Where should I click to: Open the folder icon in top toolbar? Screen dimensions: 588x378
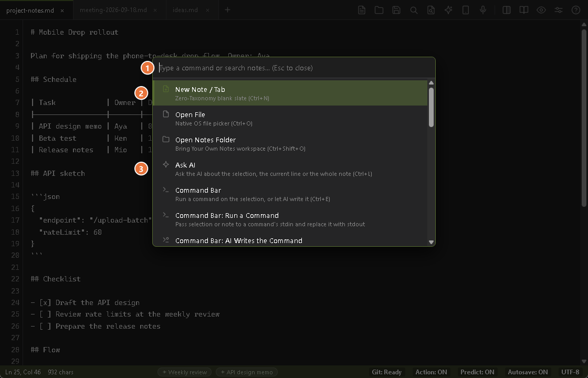click(379, 10)
